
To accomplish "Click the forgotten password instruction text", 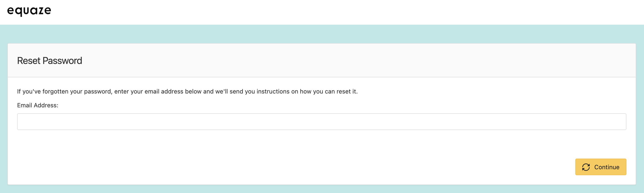I will [187, 91].
